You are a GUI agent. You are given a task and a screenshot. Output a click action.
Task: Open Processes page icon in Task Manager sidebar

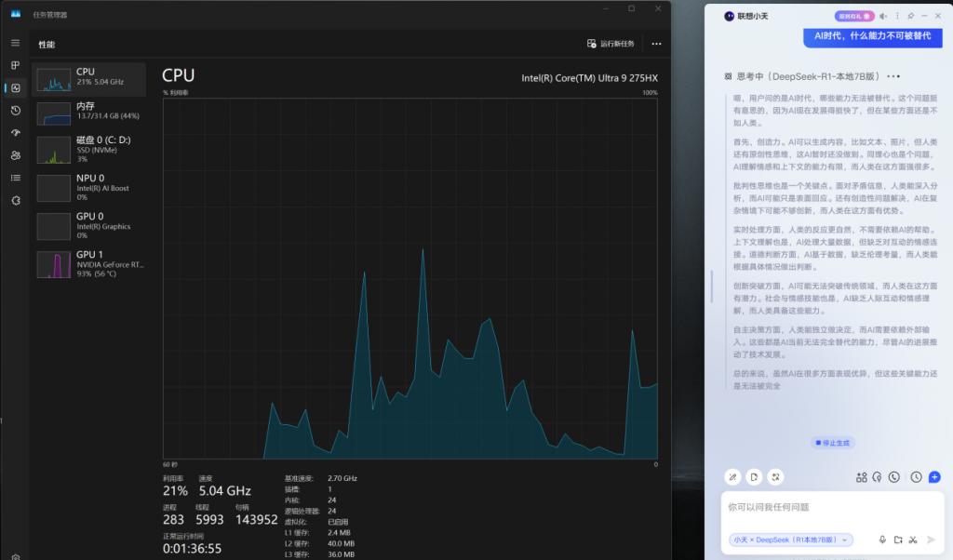(x=15, y=66)
